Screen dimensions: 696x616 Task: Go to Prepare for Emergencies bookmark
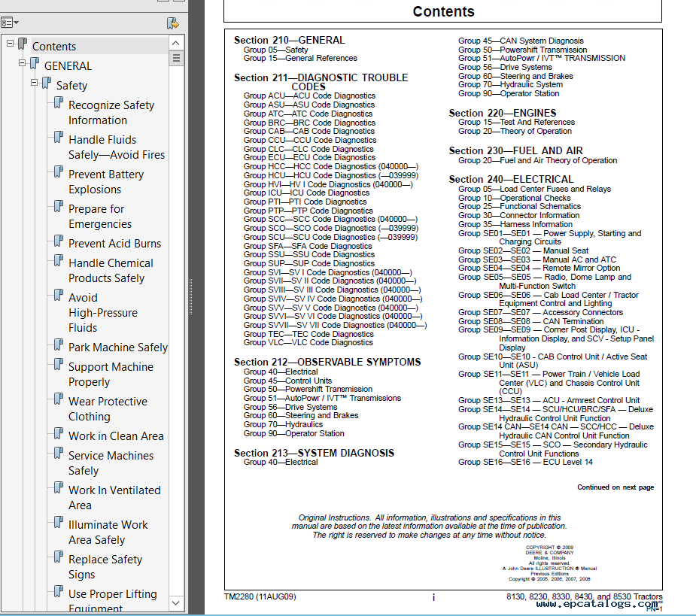point(100,217)
